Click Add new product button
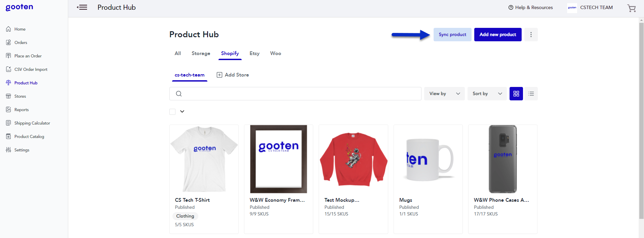The image size is (644, 238). tap(498, 35)
